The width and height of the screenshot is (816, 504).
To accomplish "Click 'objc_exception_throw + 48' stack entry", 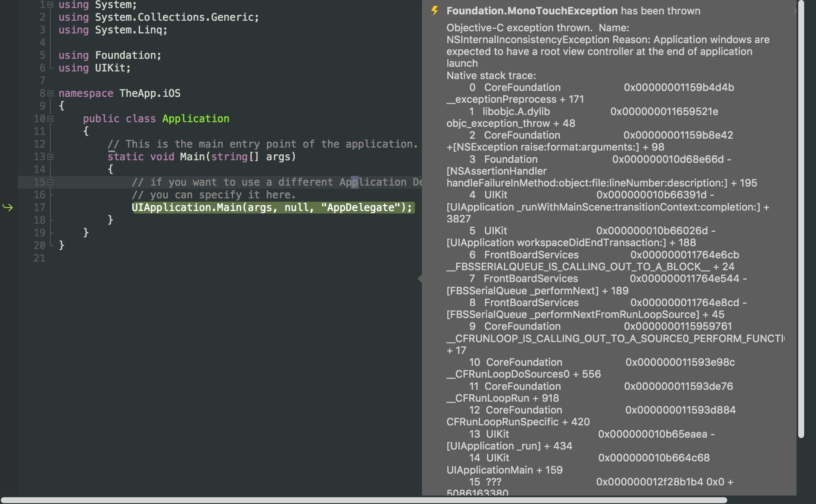I will click(x=511, y=123).
